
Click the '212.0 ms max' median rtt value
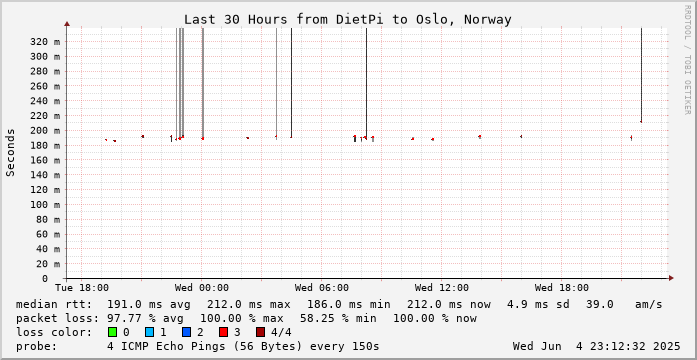coord(249,305)
